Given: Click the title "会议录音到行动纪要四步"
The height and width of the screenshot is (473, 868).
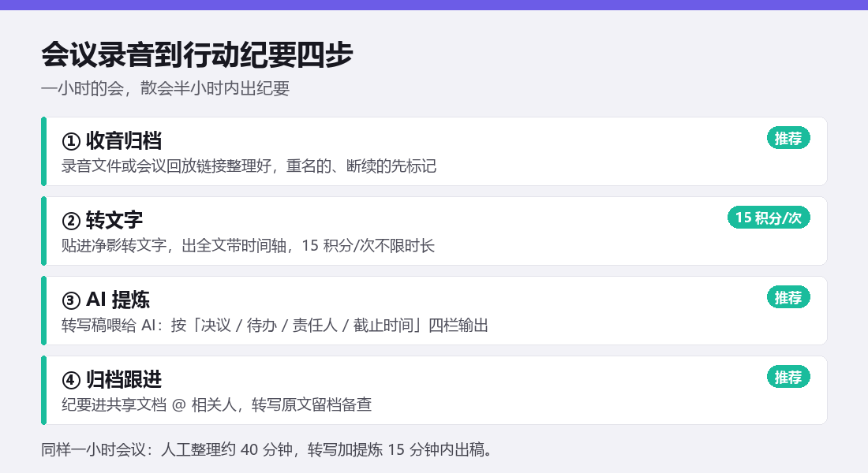Looking at the screenshot, I should 197,54.
